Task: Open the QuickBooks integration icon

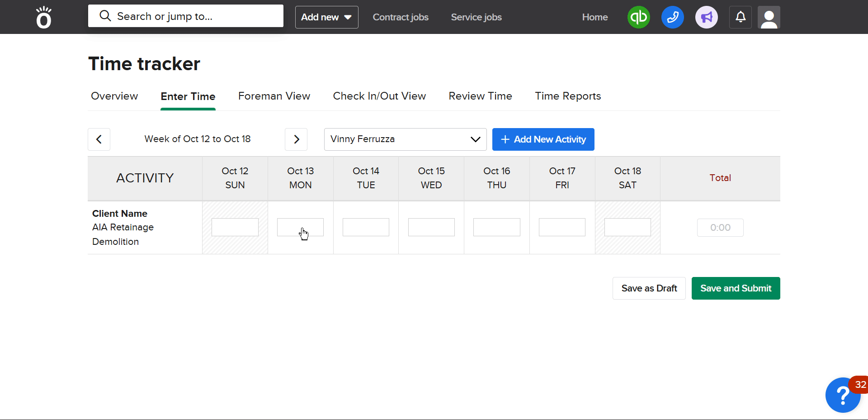Action: pyautogui.click(x=638, y=17)
